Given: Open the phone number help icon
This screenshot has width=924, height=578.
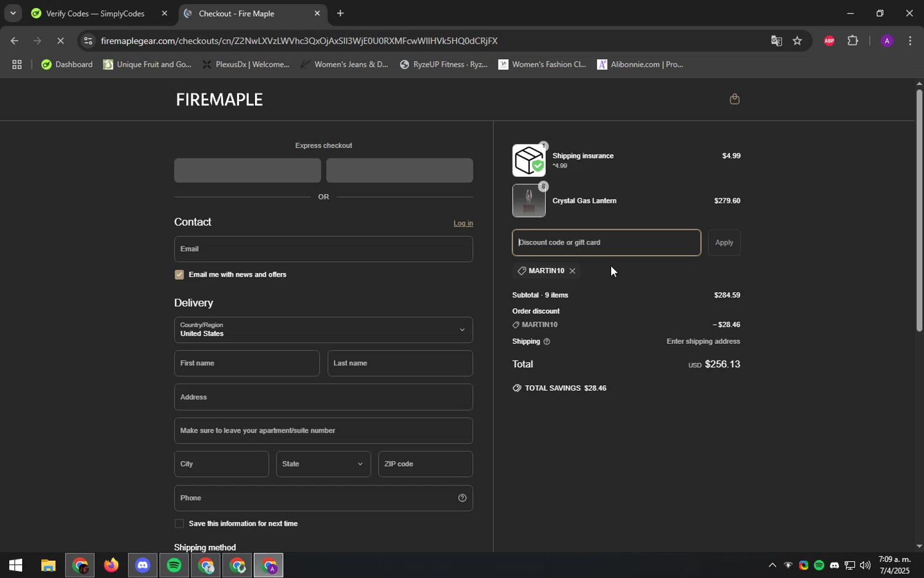Looking at the screenshot, I should click(x=462, y=498).
